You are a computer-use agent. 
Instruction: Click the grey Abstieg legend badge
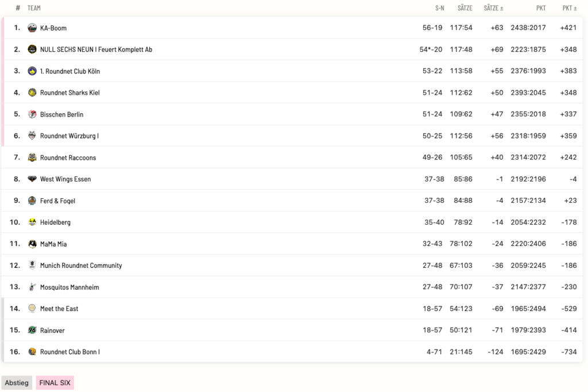(x=17, y=383)
